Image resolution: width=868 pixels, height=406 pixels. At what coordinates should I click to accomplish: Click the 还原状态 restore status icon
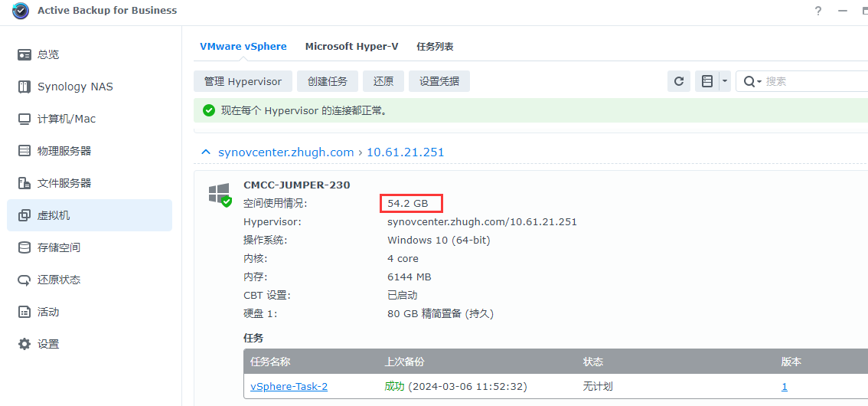24,280
